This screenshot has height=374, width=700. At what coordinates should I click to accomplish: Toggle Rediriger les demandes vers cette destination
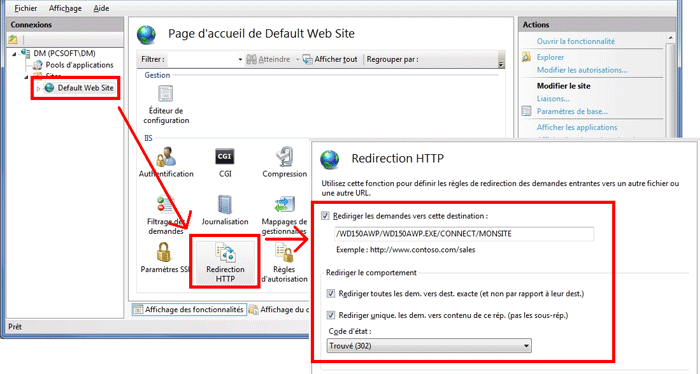pos(325,216)
